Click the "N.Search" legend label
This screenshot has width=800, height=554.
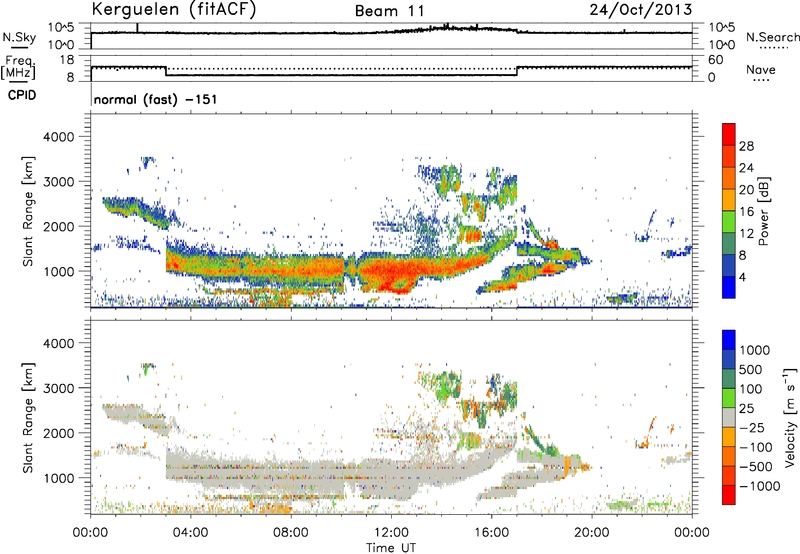772,37
